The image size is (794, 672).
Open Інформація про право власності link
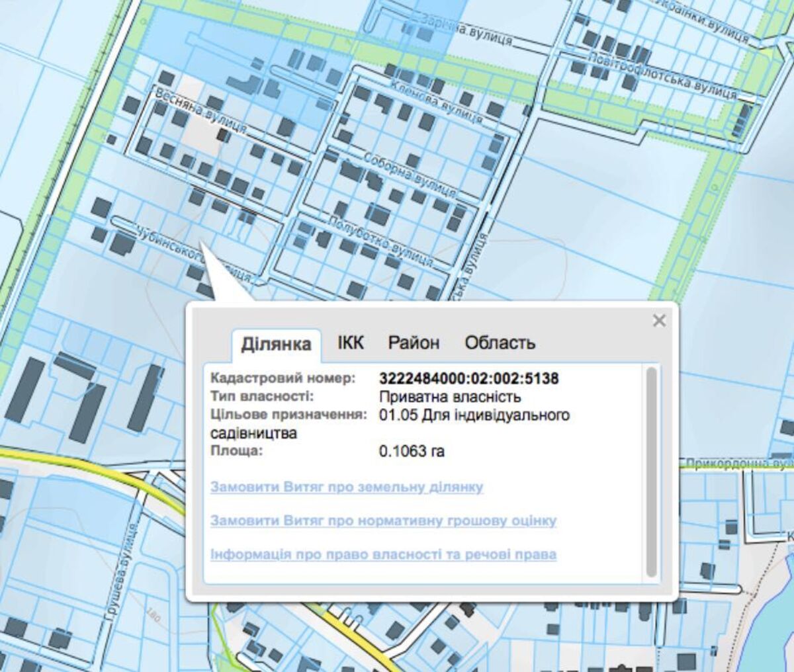pyautogui.click(x=383, y=554)
